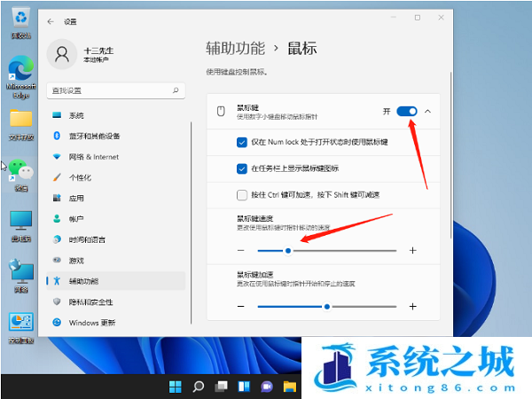
Task: Open the 系统 settings category
Action: [x=76, y=115]
